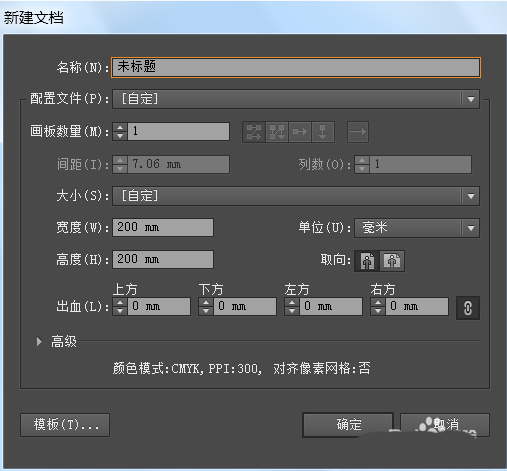Select landscape orientation icon
507x471 pixels.
click(x=392, y=261)
